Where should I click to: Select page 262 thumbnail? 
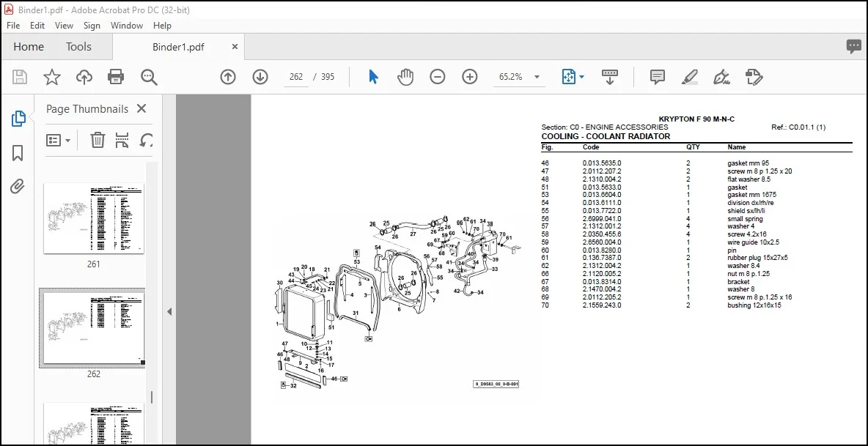coord(94,328)
